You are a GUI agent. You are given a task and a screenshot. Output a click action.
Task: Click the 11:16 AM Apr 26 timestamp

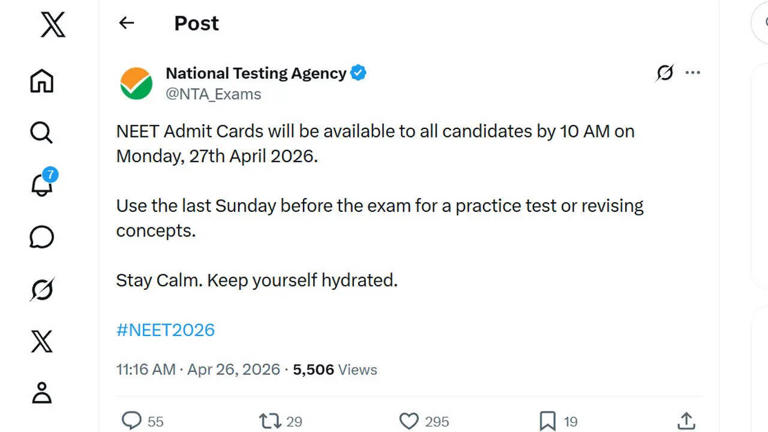198,370
